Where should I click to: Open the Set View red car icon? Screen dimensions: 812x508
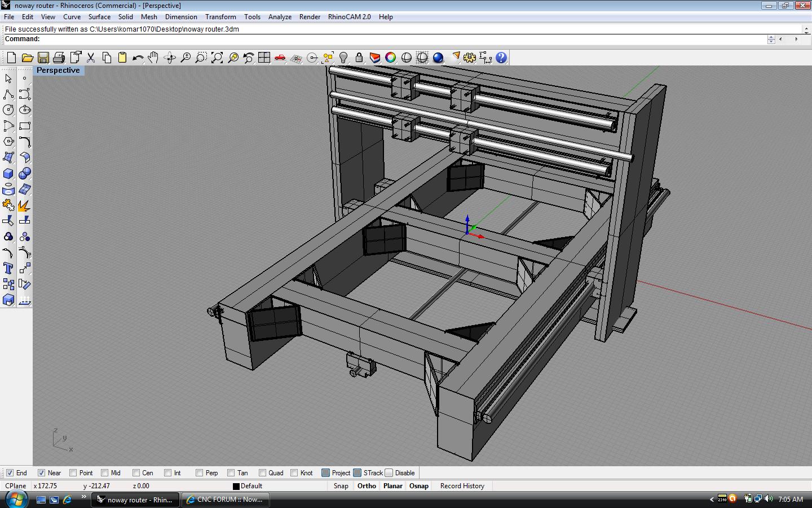(280, 58)
